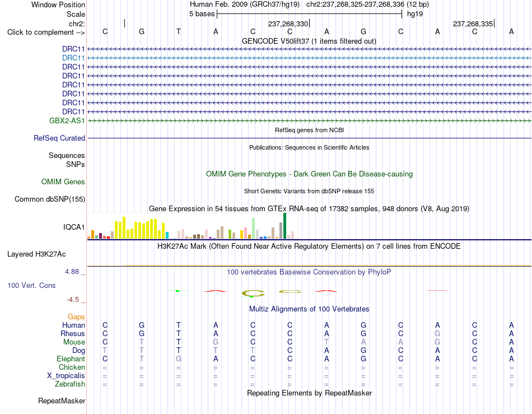Screen dimensions: 532x414
Task: Click the 4.88 PhyloP upper limit value
Action: tap(72, 272)
